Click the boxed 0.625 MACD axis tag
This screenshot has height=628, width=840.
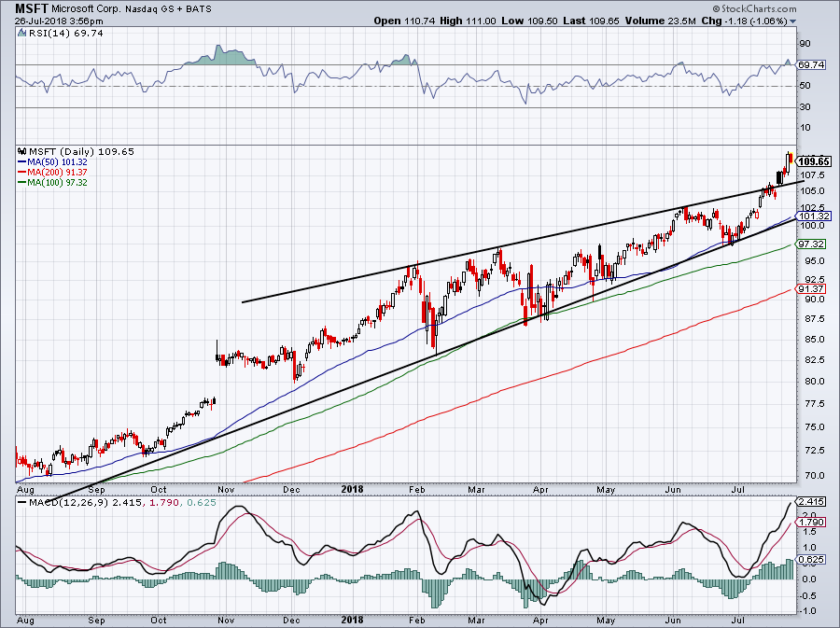click(x=812, y=560)
